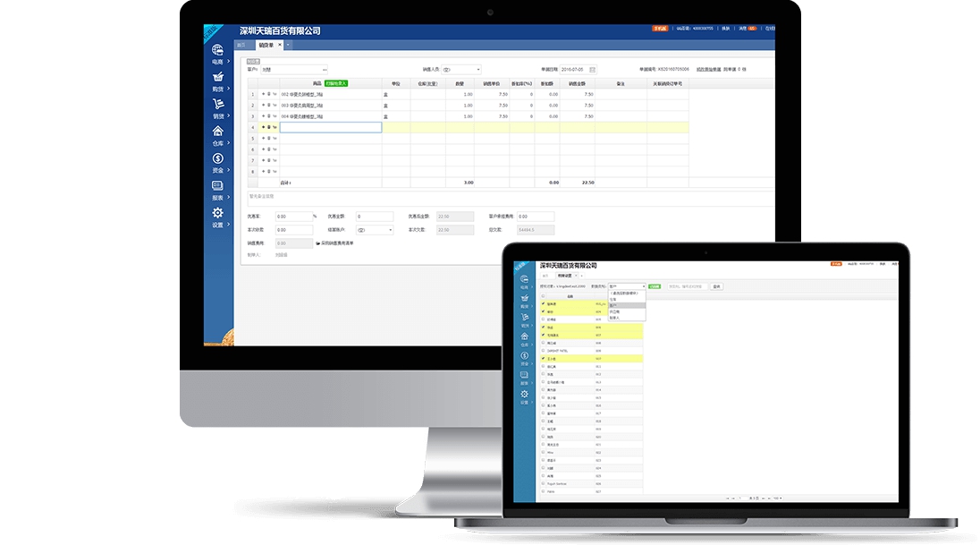Check the 王小姐 row checkbox in laptop list
The image size is (980, 545).
tap(543, 358)
